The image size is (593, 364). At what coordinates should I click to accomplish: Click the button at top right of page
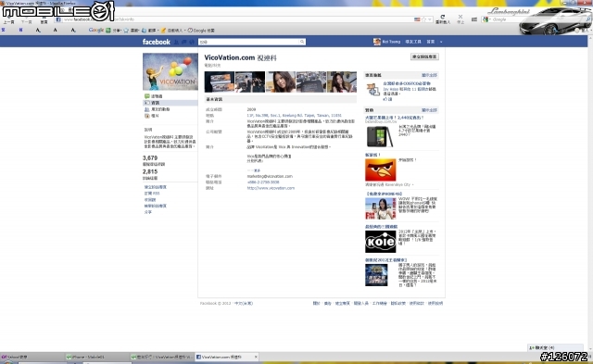pyautogui.click(x=424, y=56)
